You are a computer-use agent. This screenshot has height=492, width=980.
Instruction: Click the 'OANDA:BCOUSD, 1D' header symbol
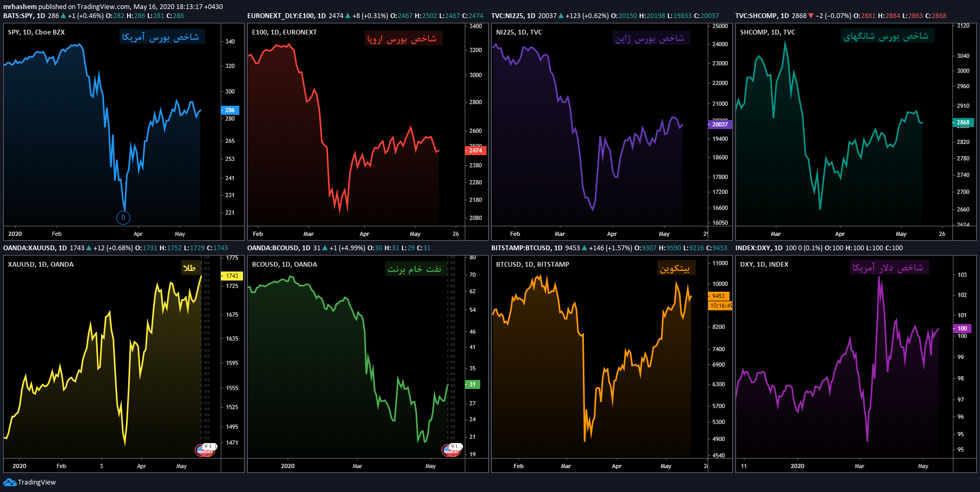tap(279, 248)
